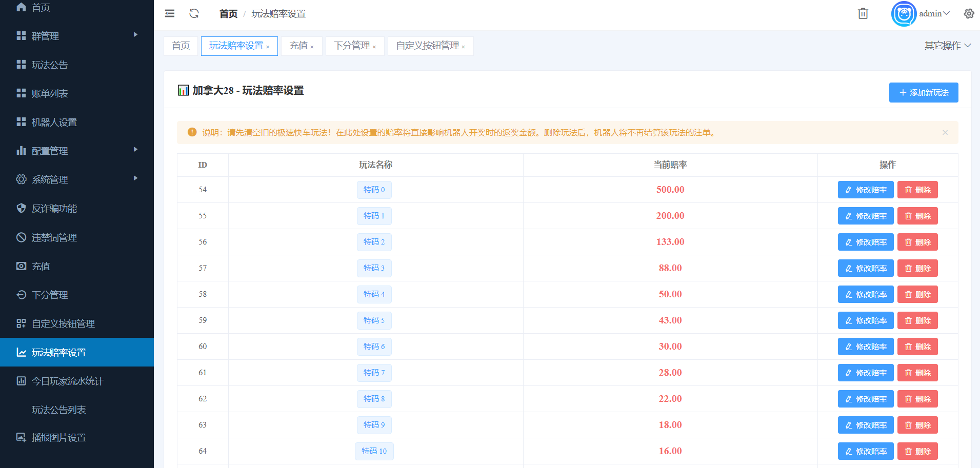Click the trash can icon in header
Screen dimensions: 980x468
pyautogui.click(x=863, y=14)
